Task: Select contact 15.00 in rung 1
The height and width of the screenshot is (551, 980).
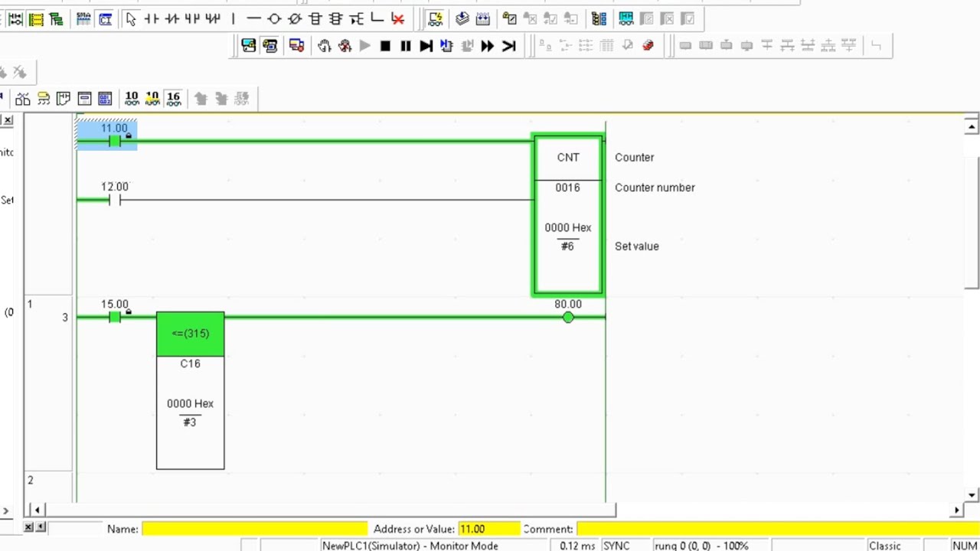Action: pyautogui.click(x=115, y=317)
